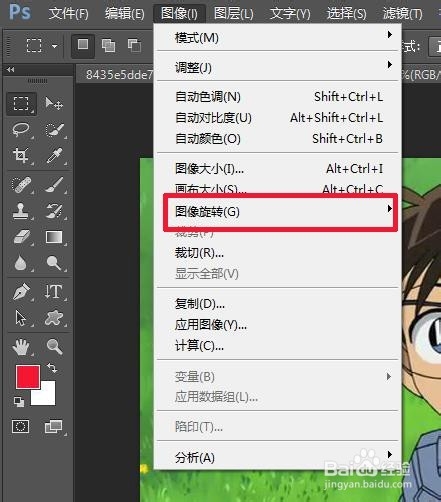441x502 pixels.
Task: Choose 复制(D)... menu entry
Action: (277, 304)
